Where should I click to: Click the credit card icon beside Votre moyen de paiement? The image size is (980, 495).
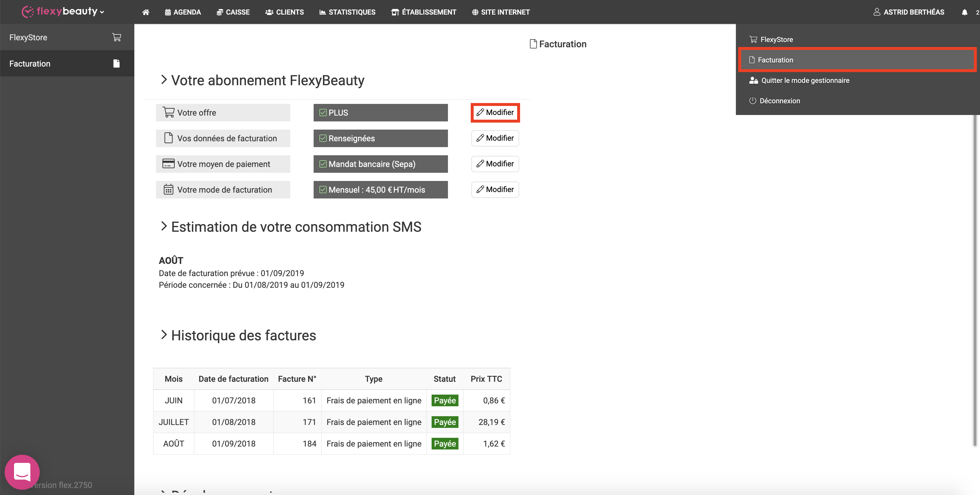click(x=168, y=163)
